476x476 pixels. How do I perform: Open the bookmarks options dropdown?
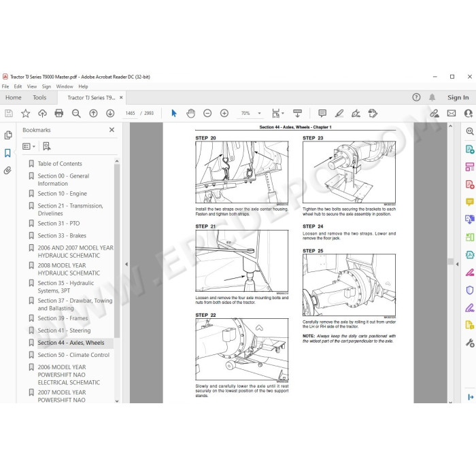point(29,147)
